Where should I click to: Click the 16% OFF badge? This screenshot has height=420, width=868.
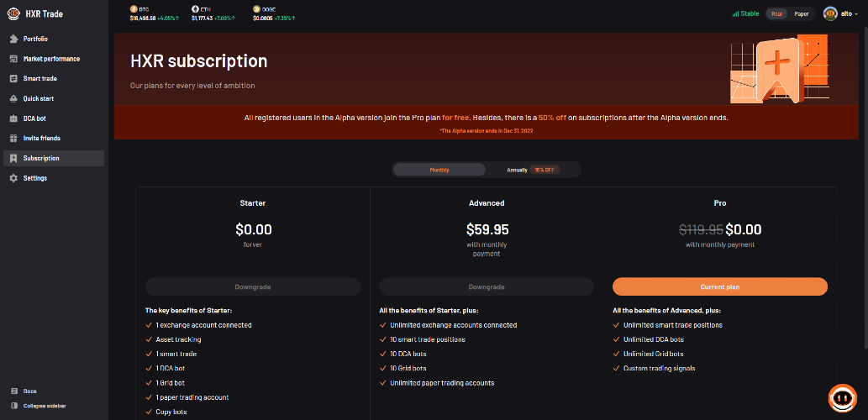tap(544, 170)
